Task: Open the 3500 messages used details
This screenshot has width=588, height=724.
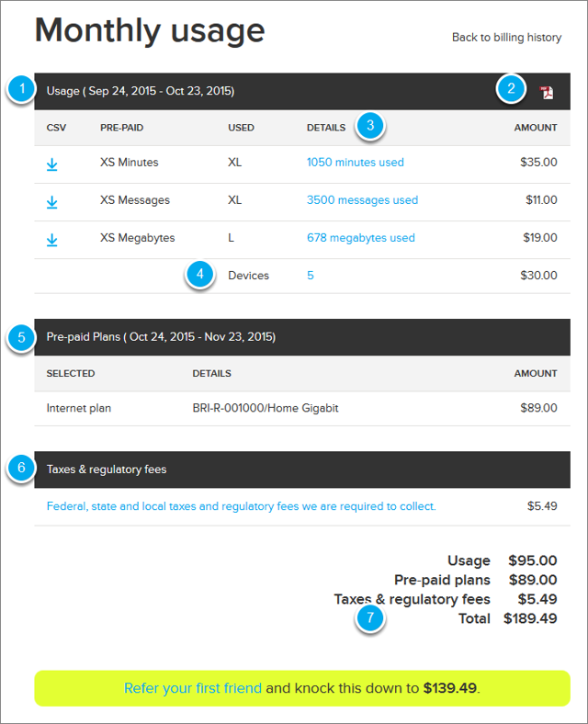Action: click(x=362, y=200)
